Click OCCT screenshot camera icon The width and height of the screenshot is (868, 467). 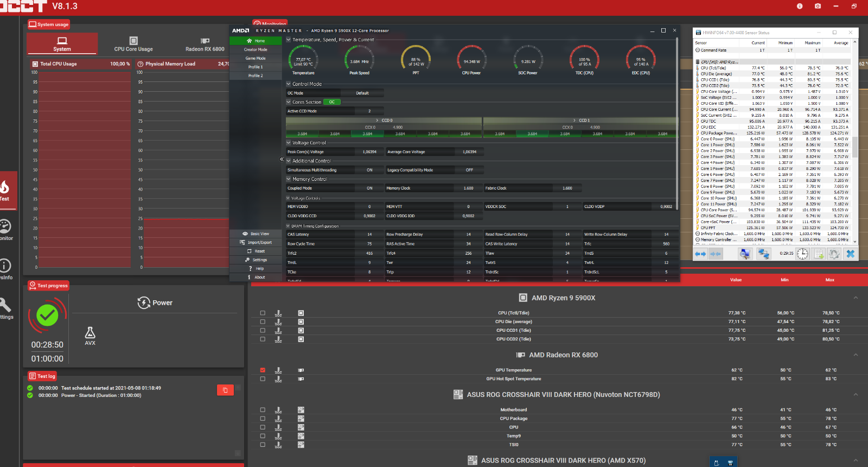(x=818, y=6)
